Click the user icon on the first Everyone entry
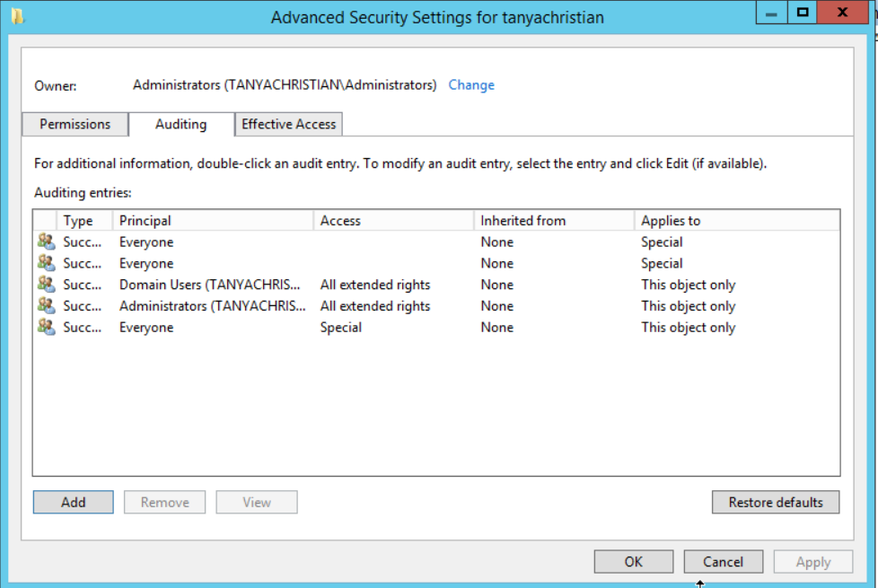The height and width of the screenshot is (588, 878). pos(46,241)
